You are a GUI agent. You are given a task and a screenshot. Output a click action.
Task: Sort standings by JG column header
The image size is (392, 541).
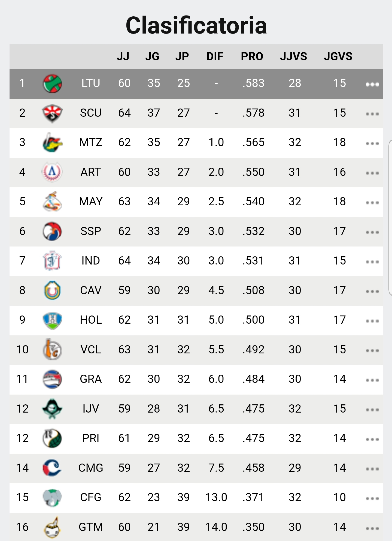coord(152,56)
